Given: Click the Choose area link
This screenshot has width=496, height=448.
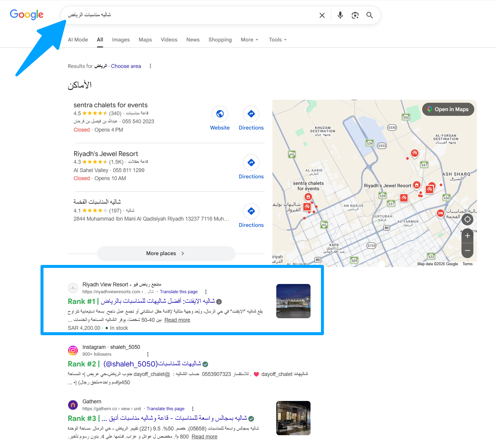Looking at the screenshot, I should pyautogui.click(x=126, y=66).
